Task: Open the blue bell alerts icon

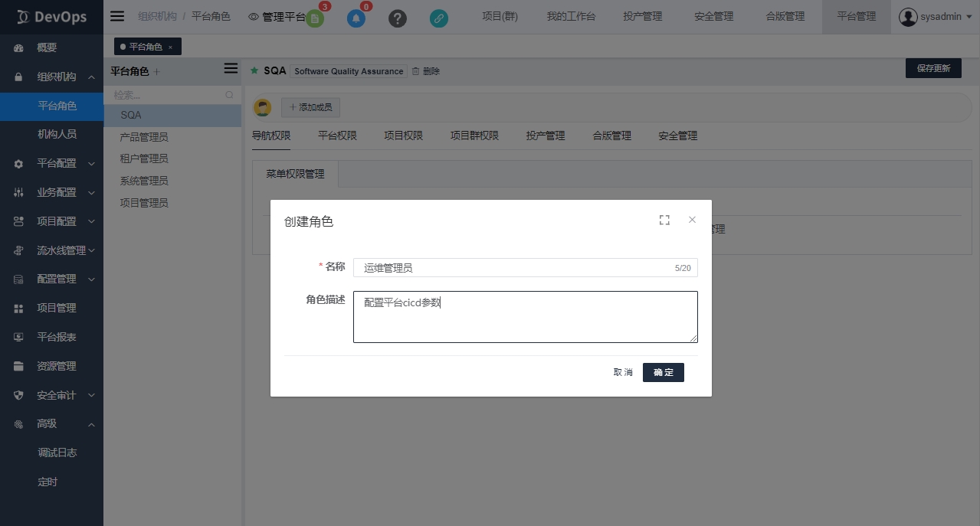Action: 356,19
